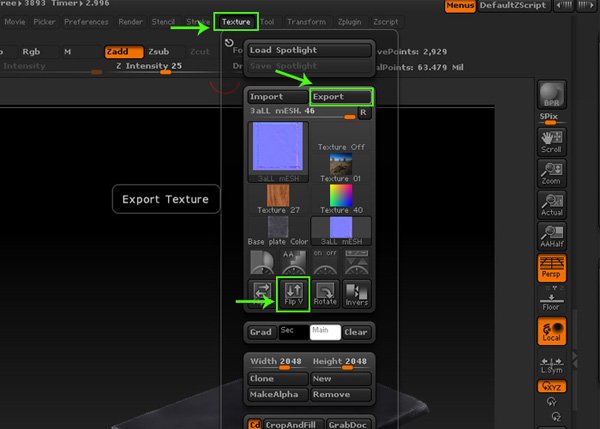The width and height of the screenshot is (600, 429).
Task: Click the Floor grid icon
Action: click(551, 302)
